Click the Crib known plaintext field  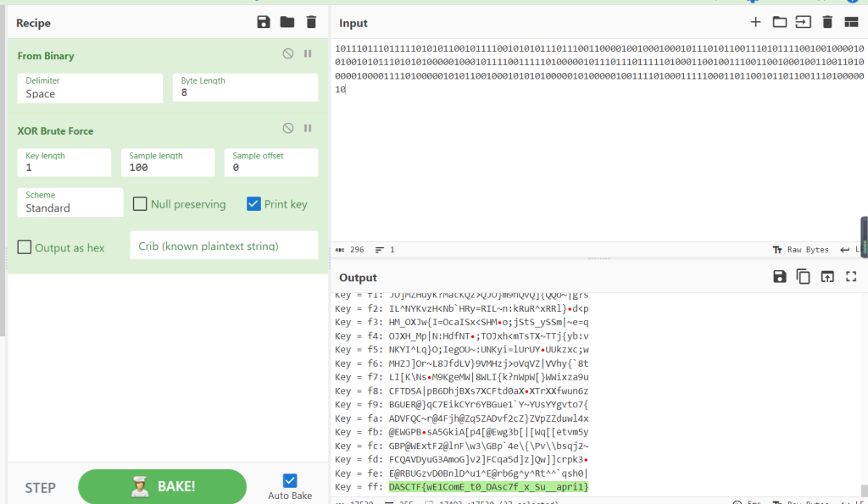click(224, 246)
